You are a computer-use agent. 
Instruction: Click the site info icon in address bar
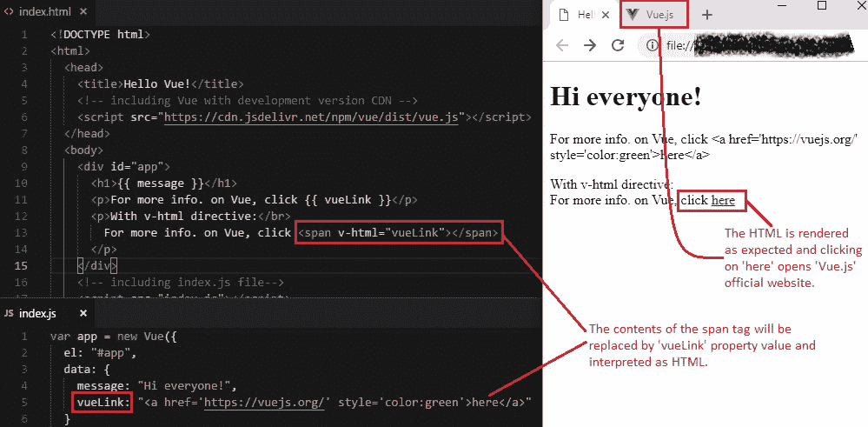[653, 45]
